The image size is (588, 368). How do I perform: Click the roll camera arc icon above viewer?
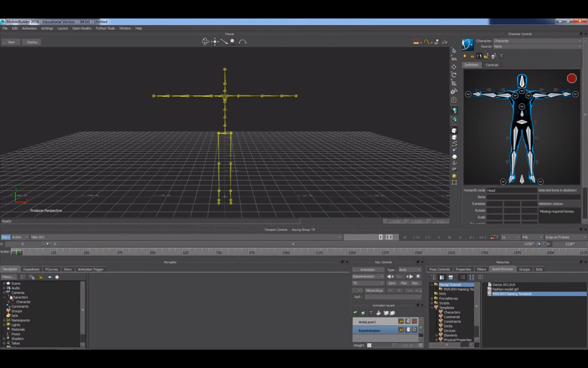tap(243, 41)
